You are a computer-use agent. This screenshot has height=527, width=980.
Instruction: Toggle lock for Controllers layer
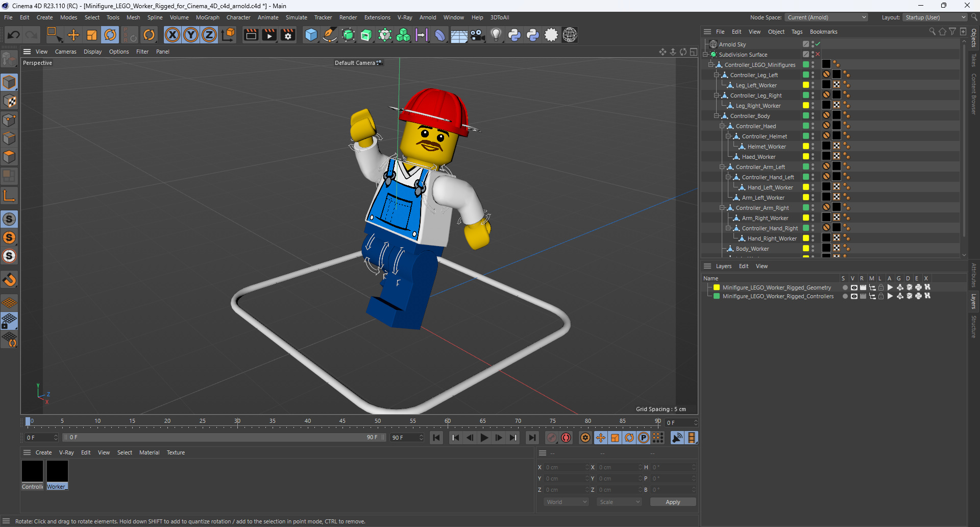coord(881,296)
